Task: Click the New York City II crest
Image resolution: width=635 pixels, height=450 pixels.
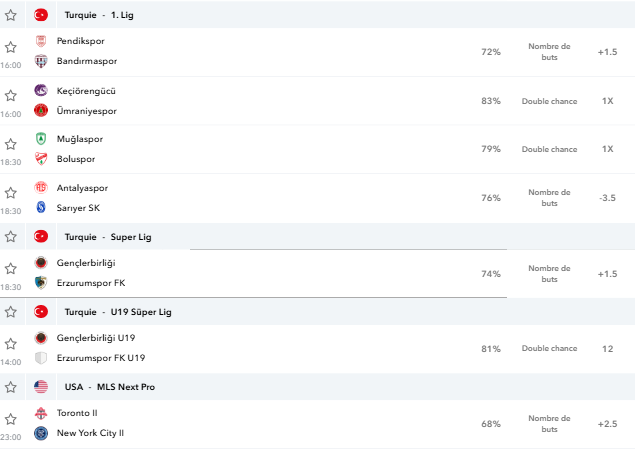Action: tap(41, 433)
